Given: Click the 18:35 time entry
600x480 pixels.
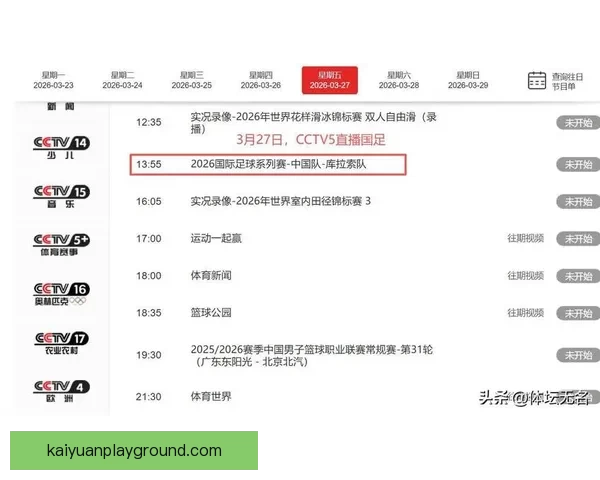Looking at the screenshot, I should click(149, 313).
